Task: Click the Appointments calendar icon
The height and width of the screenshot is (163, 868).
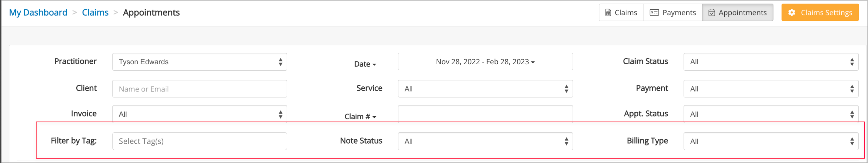Action: tap(712, 12)
